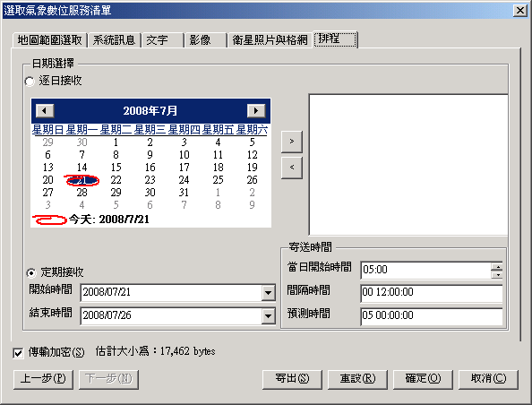Open 衛星照片與格網 tab
Image resolution: width=532 pixels, height=405 pixels.
coord(270,40)
